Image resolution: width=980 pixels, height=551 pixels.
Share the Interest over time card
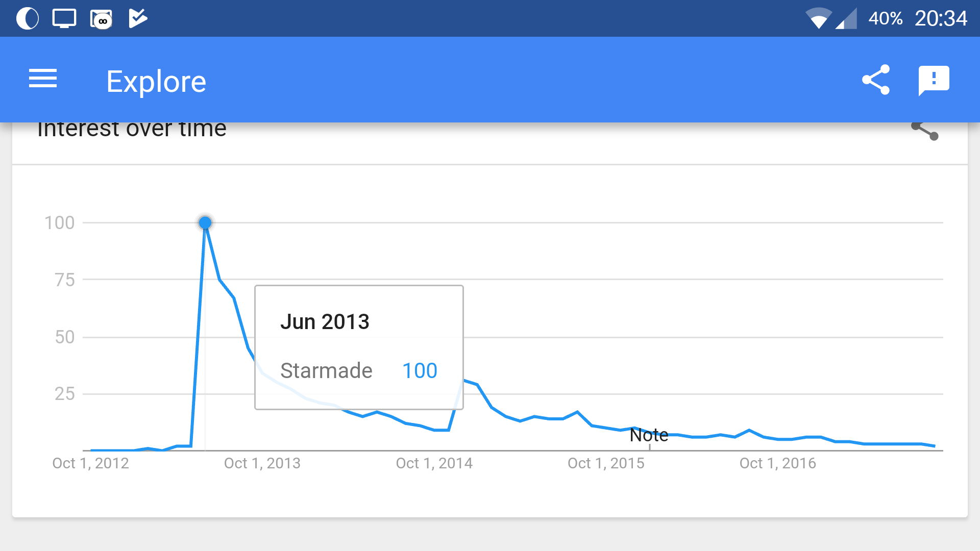925,131
